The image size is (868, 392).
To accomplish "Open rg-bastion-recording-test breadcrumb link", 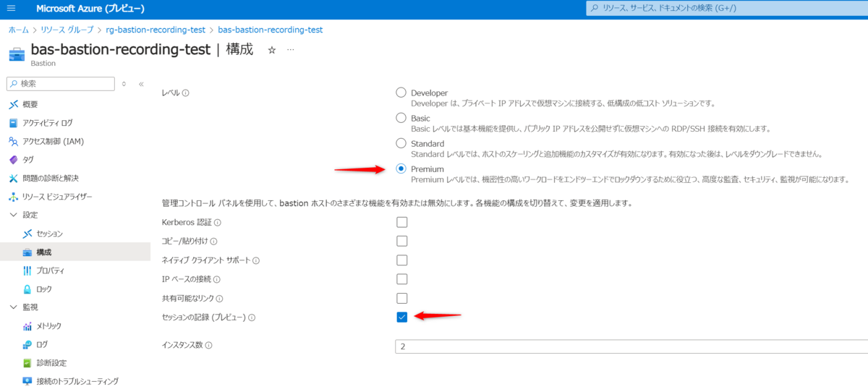I will 156,30.
